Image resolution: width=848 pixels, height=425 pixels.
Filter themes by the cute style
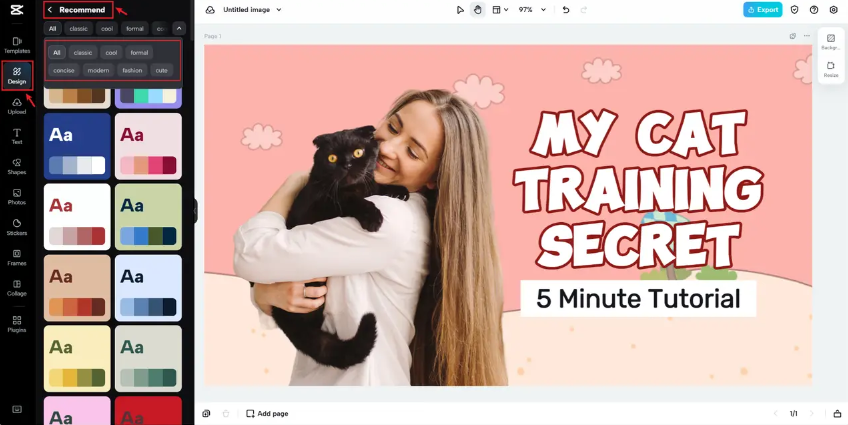pos(162,70)
